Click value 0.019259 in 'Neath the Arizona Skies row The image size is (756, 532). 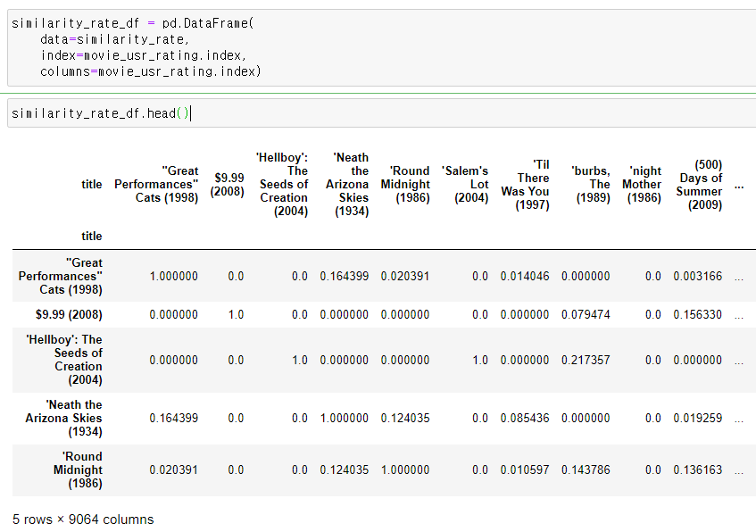click(x=698, y=418)
